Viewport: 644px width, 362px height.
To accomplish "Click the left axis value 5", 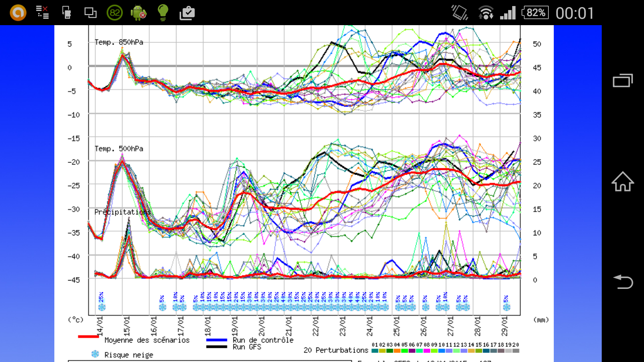I will coord(69,44).
